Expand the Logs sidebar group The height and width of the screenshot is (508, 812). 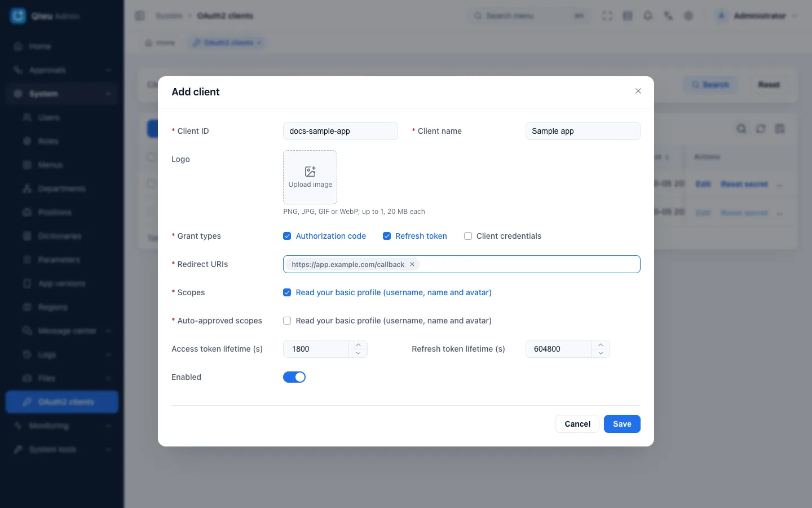click(62, 354)
